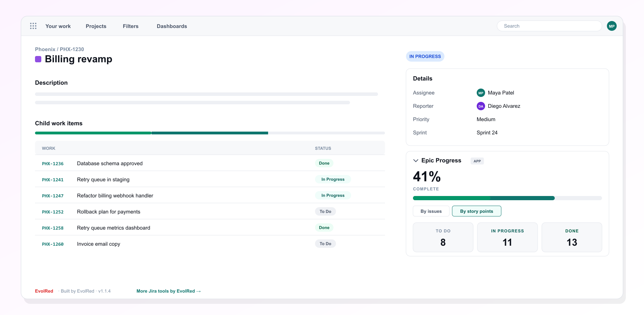Click Done status for Retry queue metrics dashboard
This screenshot has width=644, height=315.
[324, 227]
